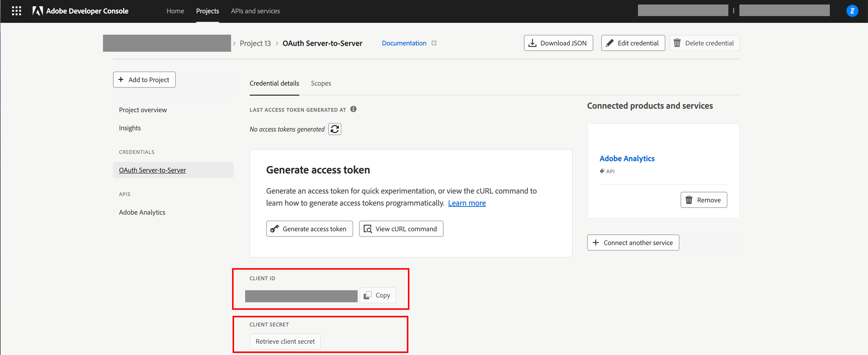Open APIs and services tab
This screenshot has width=868, height=355.
[x=255, y=11]
